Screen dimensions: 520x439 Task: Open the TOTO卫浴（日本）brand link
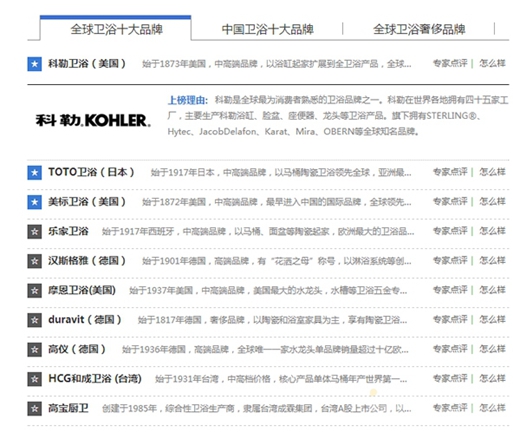click(91, 172)
